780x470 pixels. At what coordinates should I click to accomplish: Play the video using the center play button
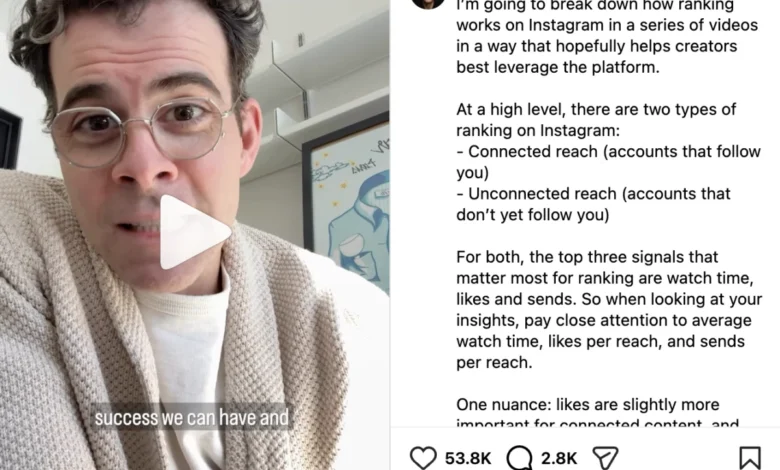195,232
